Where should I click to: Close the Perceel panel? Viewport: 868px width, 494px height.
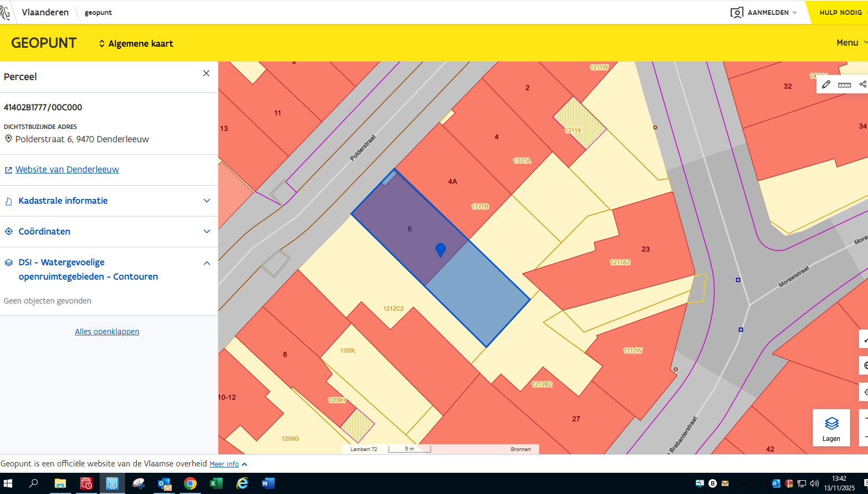click(206, 73)
